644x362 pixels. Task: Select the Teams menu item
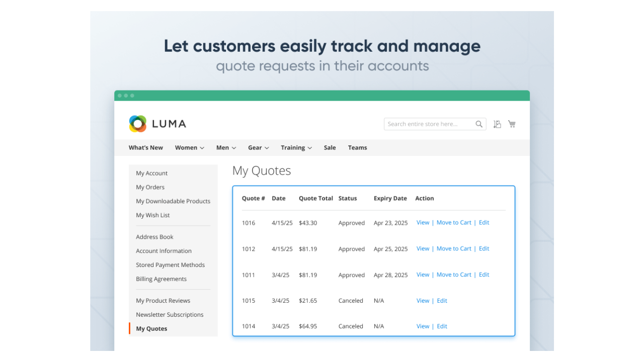pos(357,147)
